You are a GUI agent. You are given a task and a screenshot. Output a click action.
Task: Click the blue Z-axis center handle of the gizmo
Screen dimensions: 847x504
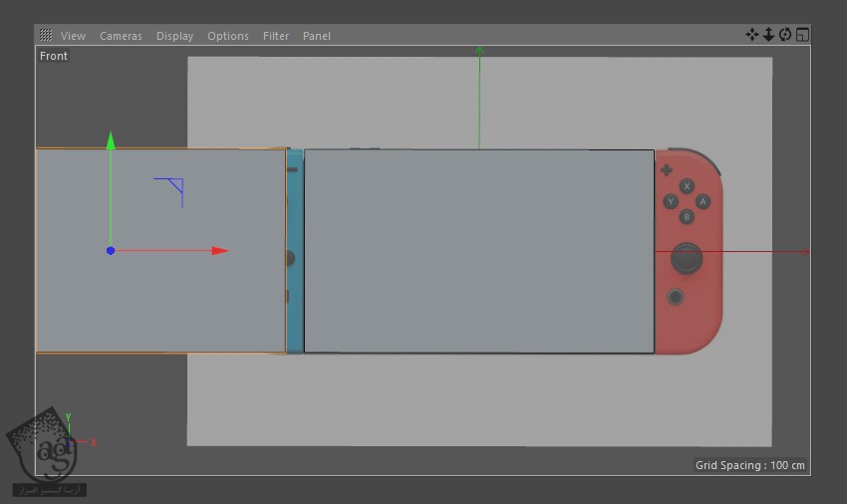coord(111,251)
